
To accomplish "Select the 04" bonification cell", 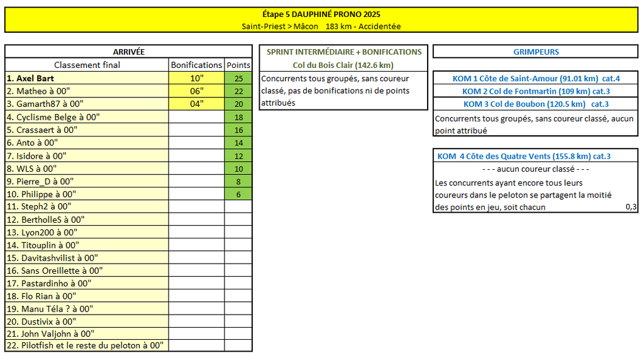I will [196, 104].
